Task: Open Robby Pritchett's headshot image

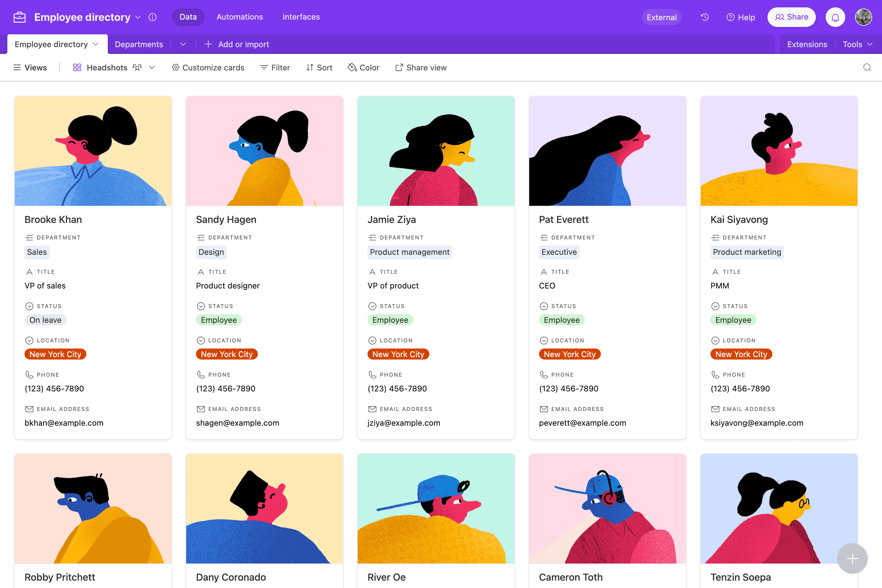Action: coord(93,508)
